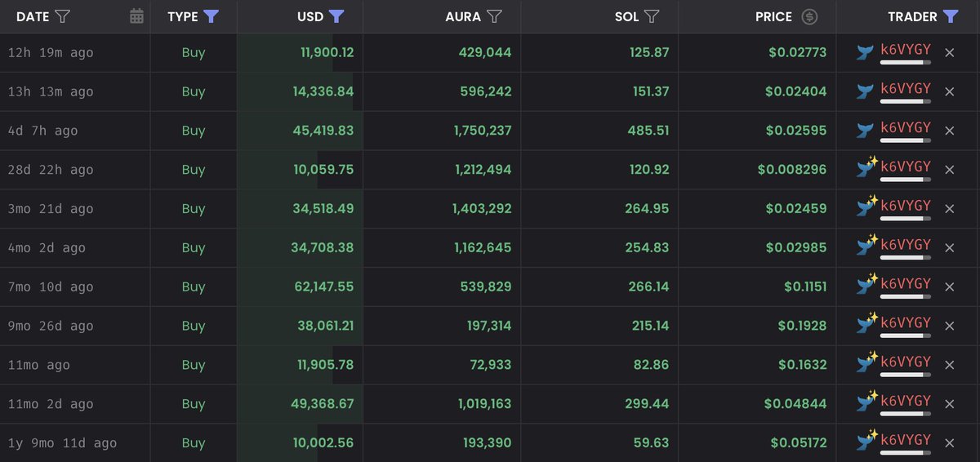Click Buy type in the 13h 13m ago row

click(x=194, y=91)
